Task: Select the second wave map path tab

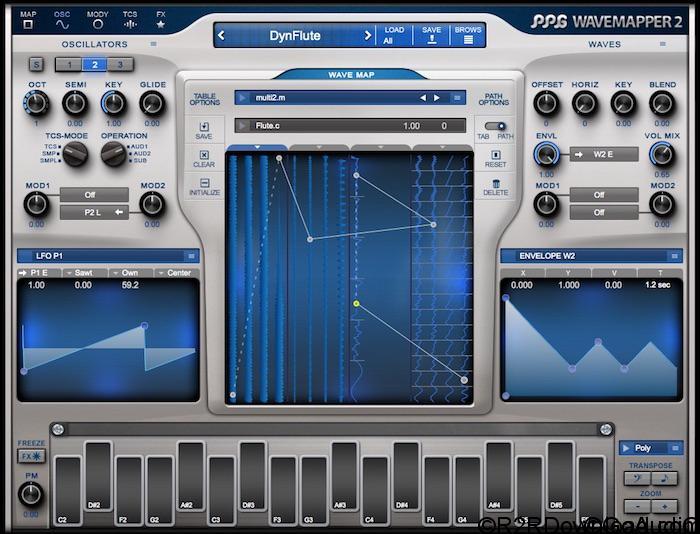Action: [x=319, y=147]
